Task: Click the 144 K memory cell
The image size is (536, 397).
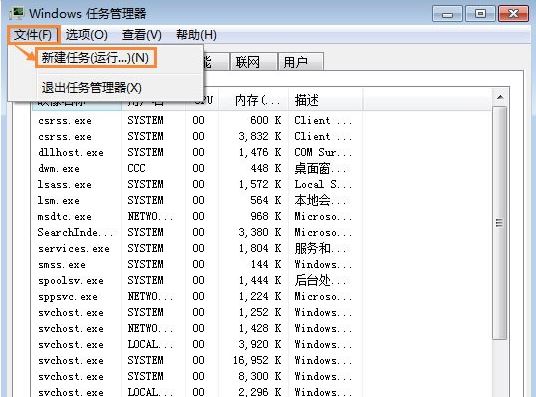Action: 266,265
